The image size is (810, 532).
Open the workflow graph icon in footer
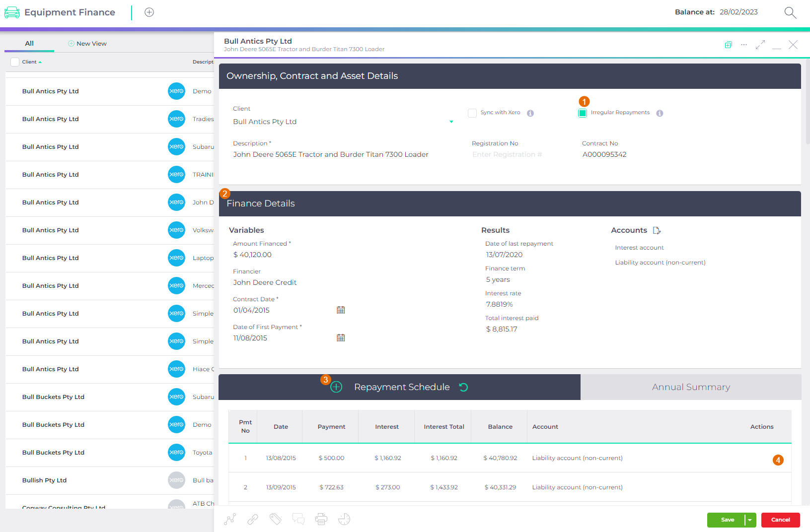click(230, 520)
